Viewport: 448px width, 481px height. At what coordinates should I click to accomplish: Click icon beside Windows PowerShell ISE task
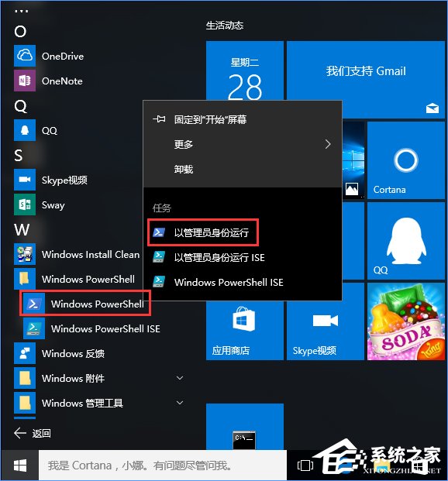(x=159, y=282)
